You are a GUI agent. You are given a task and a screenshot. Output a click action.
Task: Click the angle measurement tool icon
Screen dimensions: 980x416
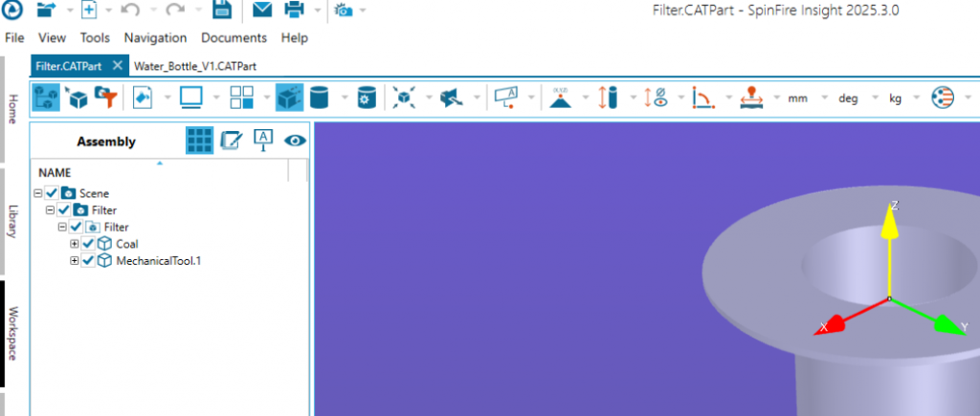702,98
